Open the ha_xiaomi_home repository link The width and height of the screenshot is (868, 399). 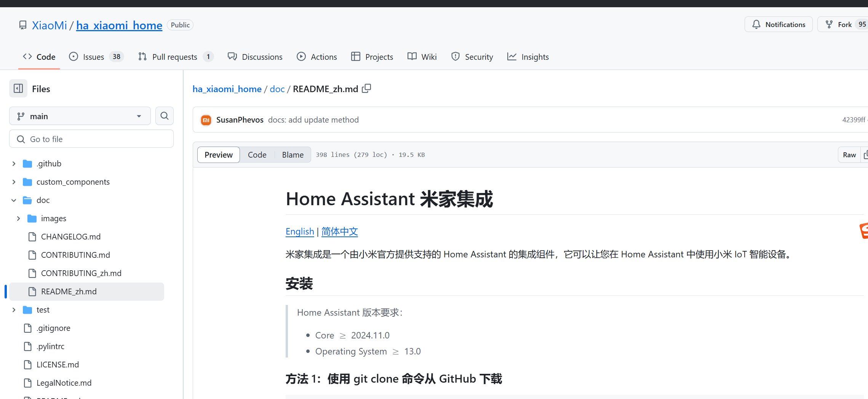119,25
